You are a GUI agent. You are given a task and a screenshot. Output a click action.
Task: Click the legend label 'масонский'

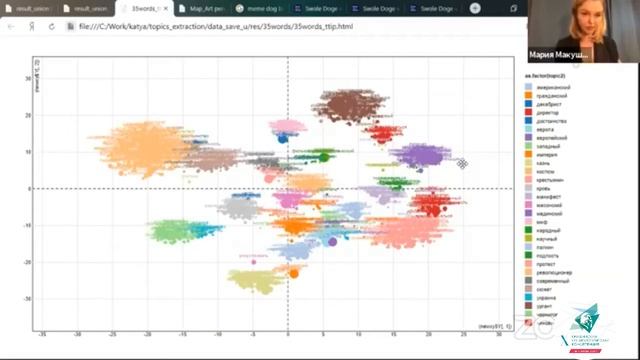tap(549, 205)
